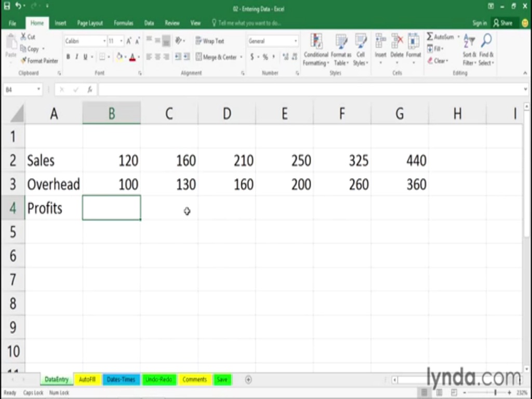Open the Formulas ribbon tab
The width and height of the screenshot is (532, 399).
pos(123,23)
